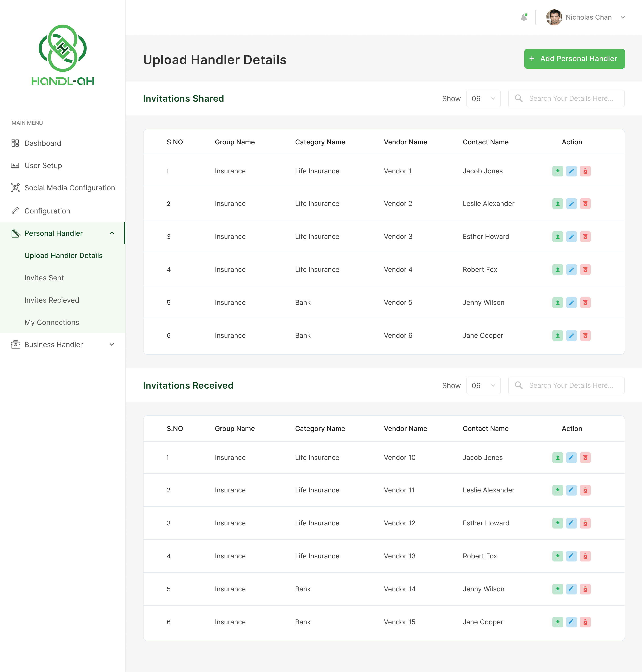This screenshot has width=642, height=672.
Task: Click edit pencil for Vendor 15 Jane Cooper
Action: coord(571,622)
